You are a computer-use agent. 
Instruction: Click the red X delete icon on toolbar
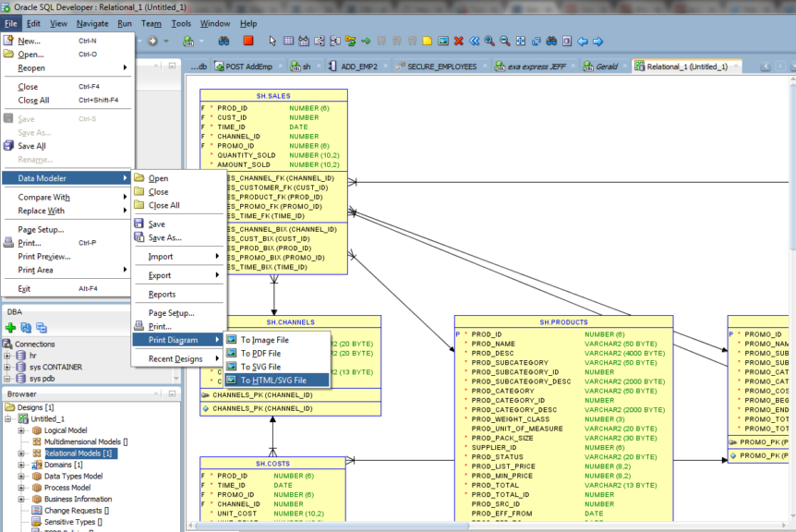coord(458,41)
